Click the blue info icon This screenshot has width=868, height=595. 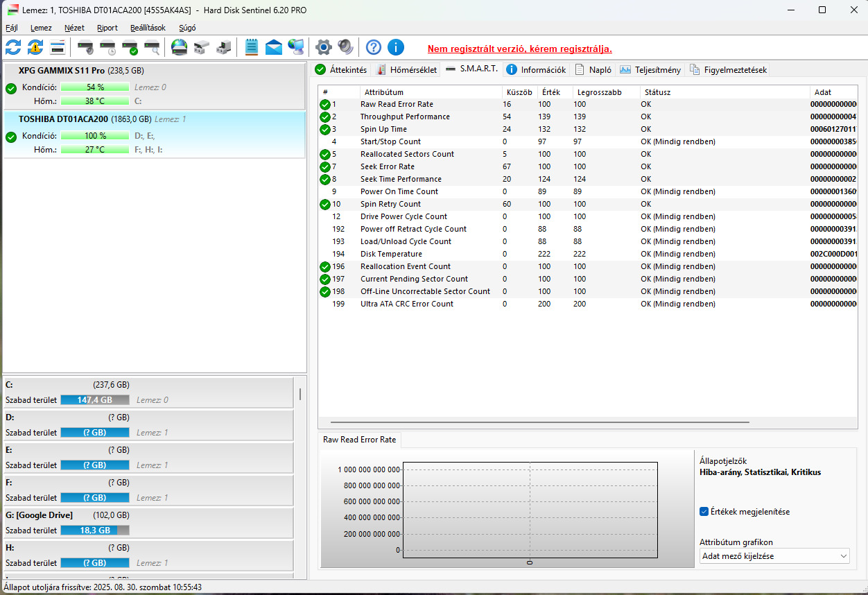point(396,47)
